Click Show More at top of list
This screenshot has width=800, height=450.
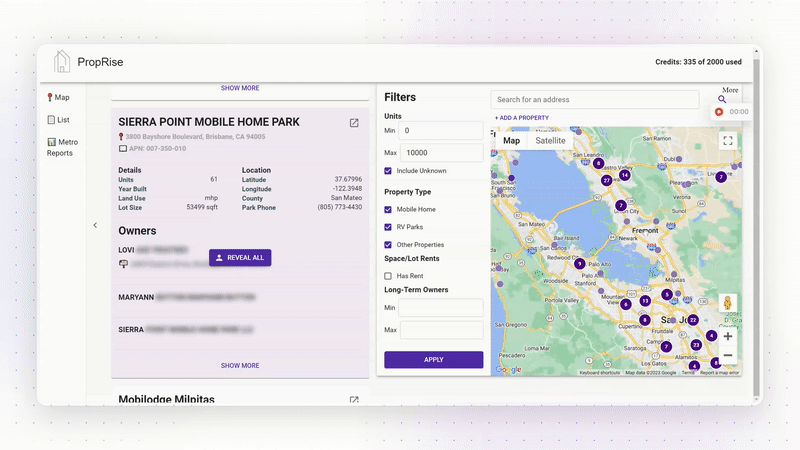[x=240, y=88]
